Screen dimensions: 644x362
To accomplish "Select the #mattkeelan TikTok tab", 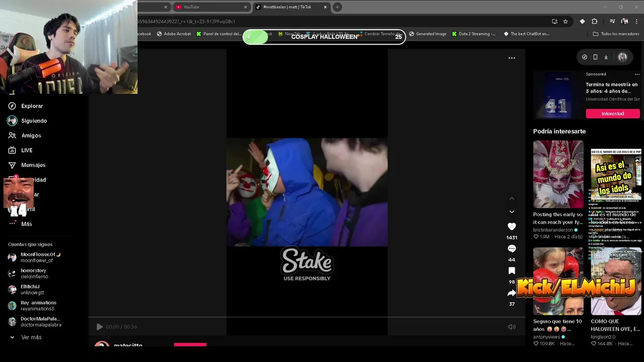I will [288, 7].
